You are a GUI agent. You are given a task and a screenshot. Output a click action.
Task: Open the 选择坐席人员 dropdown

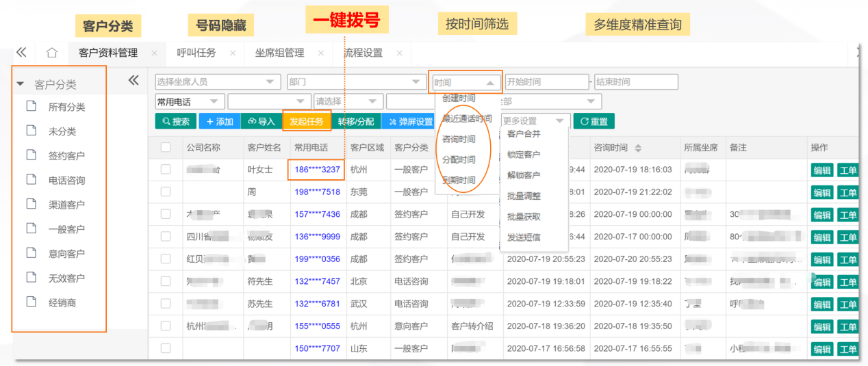point(218,82)
